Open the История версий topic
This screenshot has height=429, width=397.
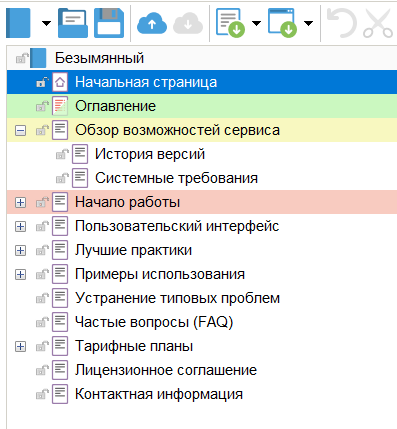click(150, 154)
